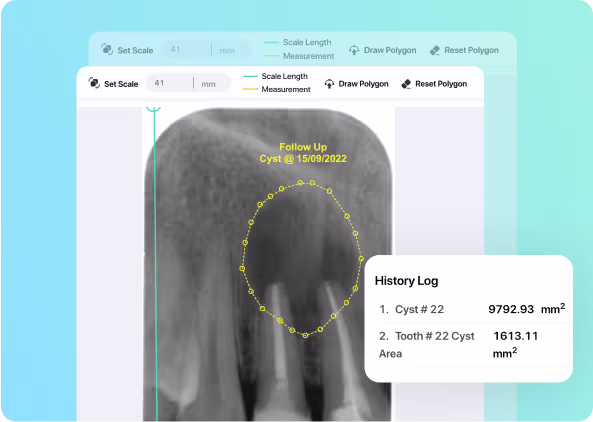Click the faded Draw Polygon icon in background toolbar

point(354,50)
